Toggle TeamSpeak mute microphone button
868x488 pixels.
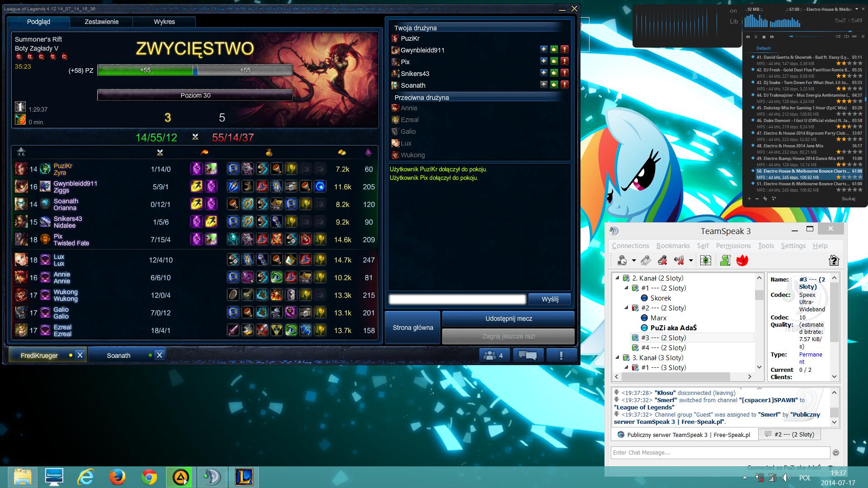click(x=662, y=260)
